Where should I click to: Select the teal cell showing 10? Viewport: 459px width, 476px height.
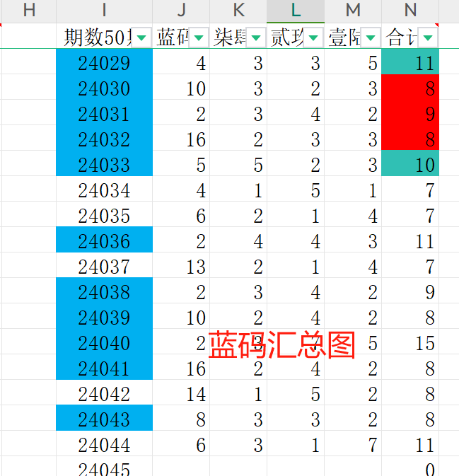(x=410, y=163)
